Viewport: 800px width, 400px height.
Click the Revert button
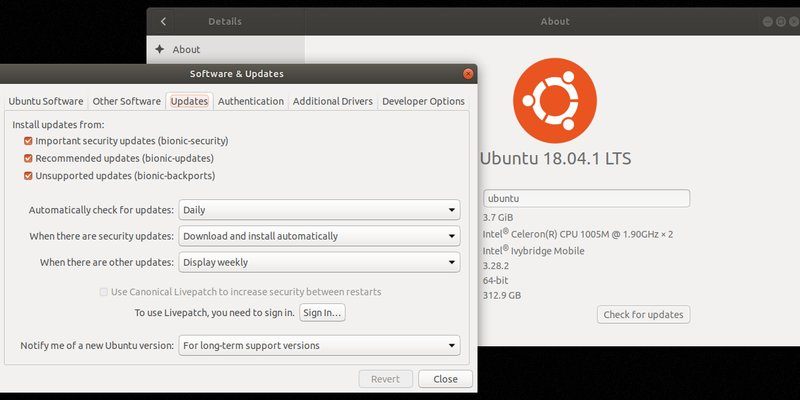click(386, 379)
